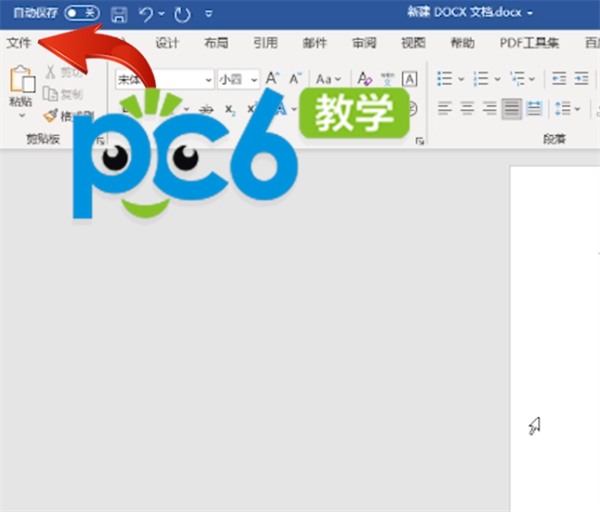The height and width of the screenshot is (512, 600).
Task: Click the Decrease Indent icon
Action: click(x=559, y=78)
